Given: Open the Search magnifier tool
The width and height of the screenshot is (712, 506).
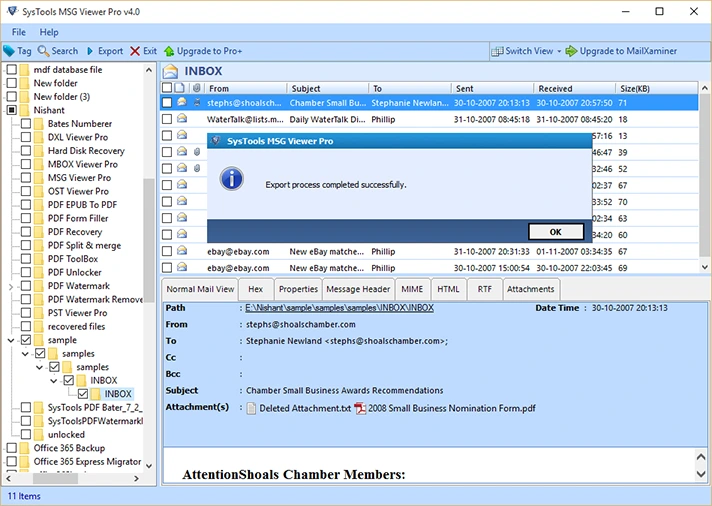Looking at the screenshot, I should (43, 51).
